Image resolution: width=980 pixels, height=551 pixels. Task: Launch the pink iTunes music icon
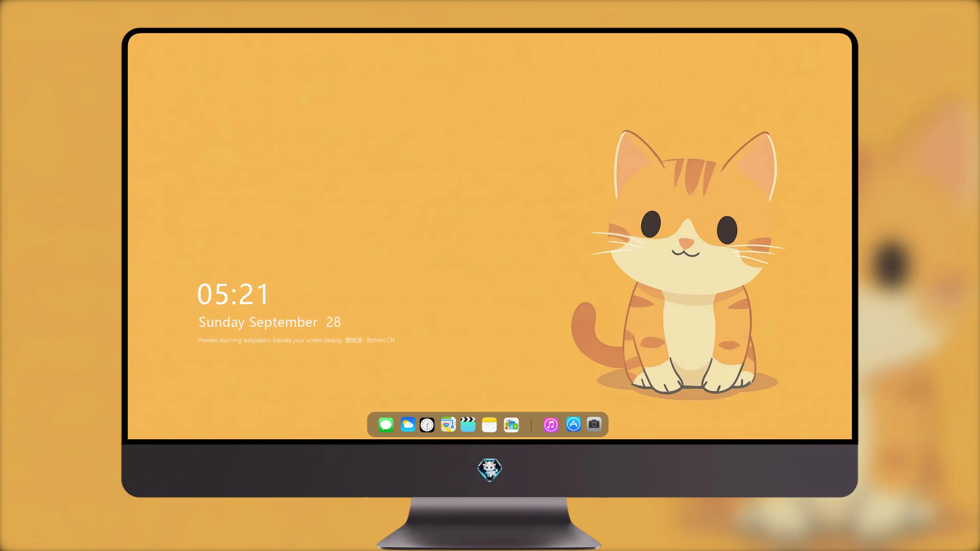click(551, 424)
